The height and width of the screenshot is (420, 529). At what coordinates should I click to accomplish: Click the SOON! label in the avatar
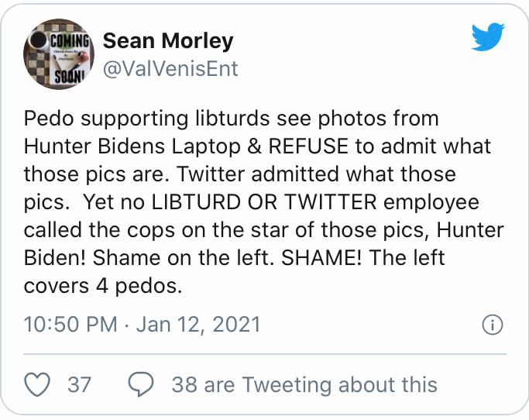coord(68,77)
